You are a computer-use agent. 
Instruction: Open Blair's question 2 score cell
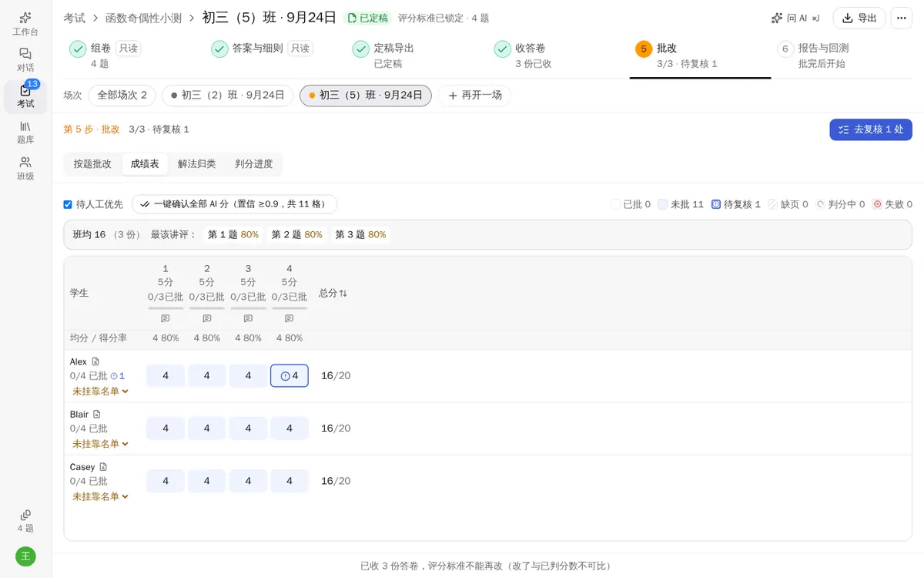pos(207,428)
